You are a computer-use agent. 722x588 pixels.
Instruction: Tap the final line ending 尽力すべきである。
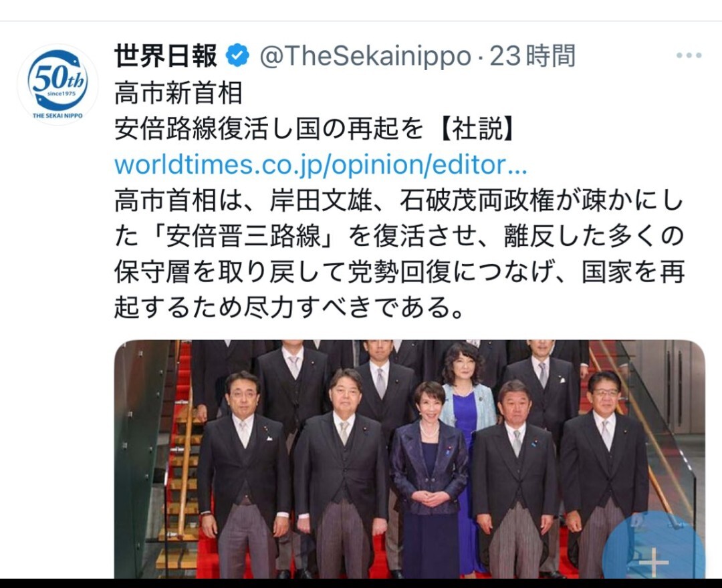[289, 307]
